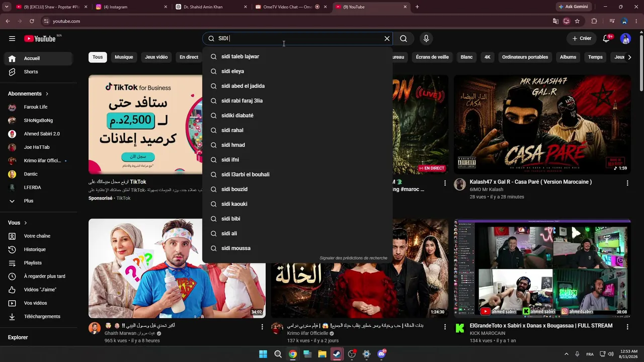Screen dimensions: 644x362
Task: Focus the address bar showing youtube.com
Action: (297, 21)
